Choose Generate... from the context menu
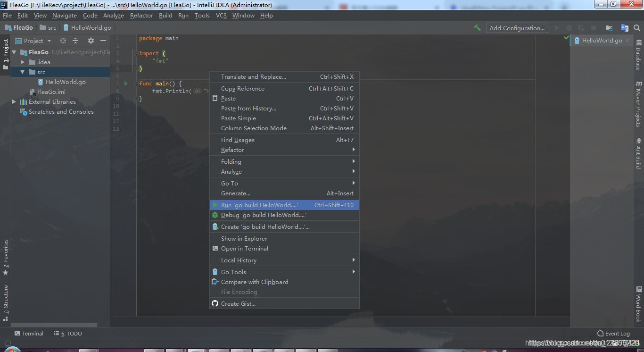This screenshot has height=352, width=644. [284, 193]
